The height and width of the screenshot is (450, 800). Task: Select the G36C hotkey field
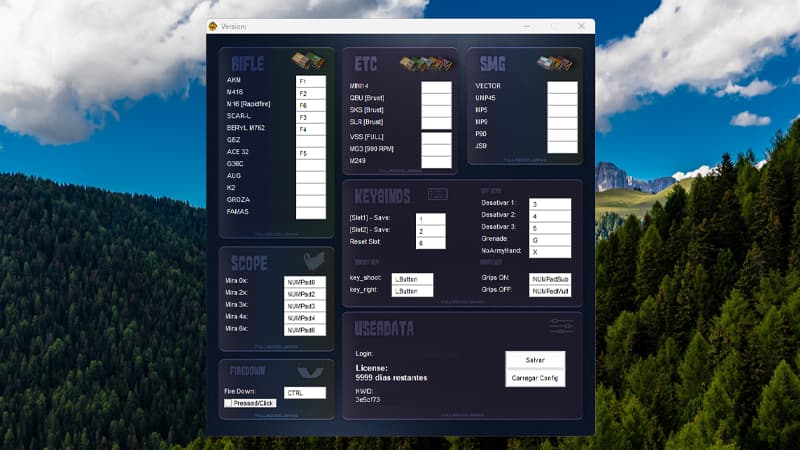pyautogui.click(x=311, y=165)
